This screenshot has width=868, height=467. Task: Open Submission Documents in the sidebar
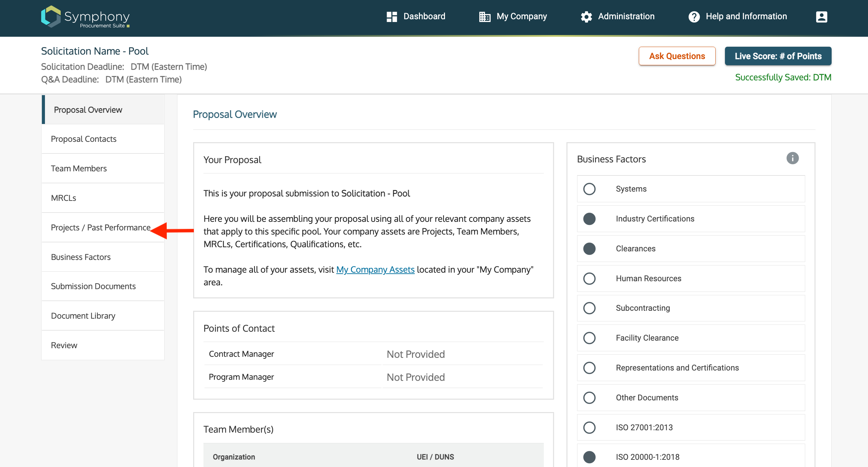click(x=93, y=286)
